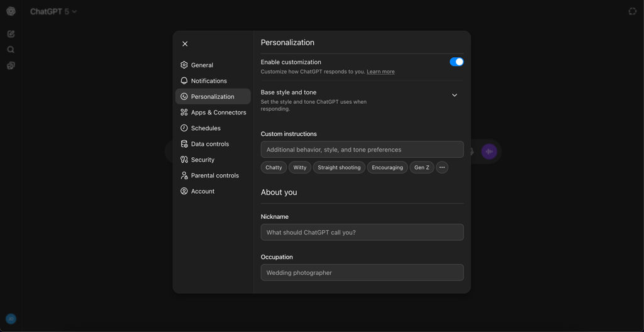Image resolution: width=644 pixels, height=332 pixels.
Task: Click the About you section heading
Action: [x=279, y=192]
